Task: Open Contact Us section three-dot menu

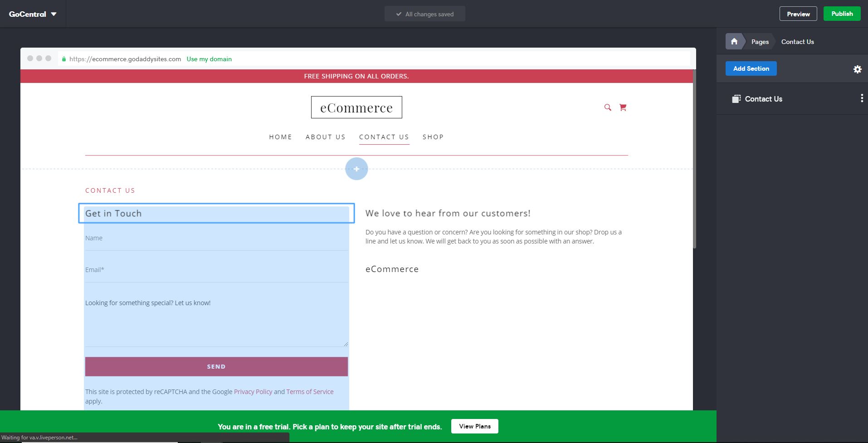Action: point(862,98)
